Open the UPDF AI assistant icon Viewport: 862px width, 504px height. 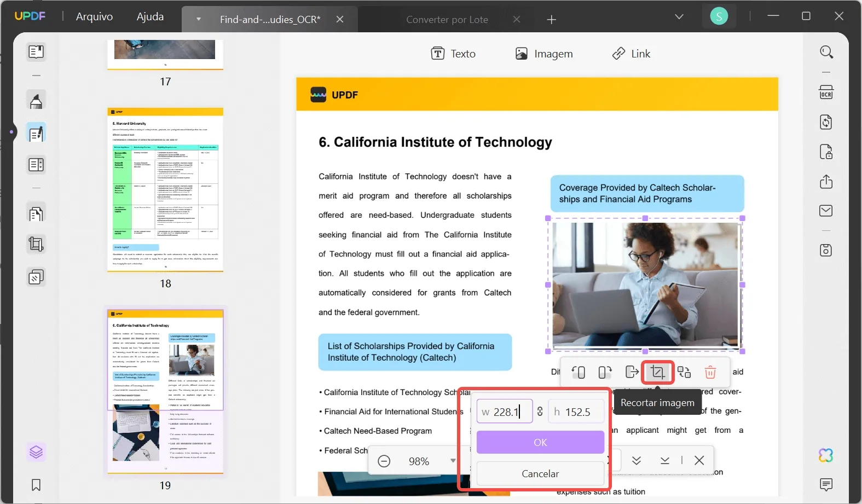pyautogui.click(x=826, y=455)
